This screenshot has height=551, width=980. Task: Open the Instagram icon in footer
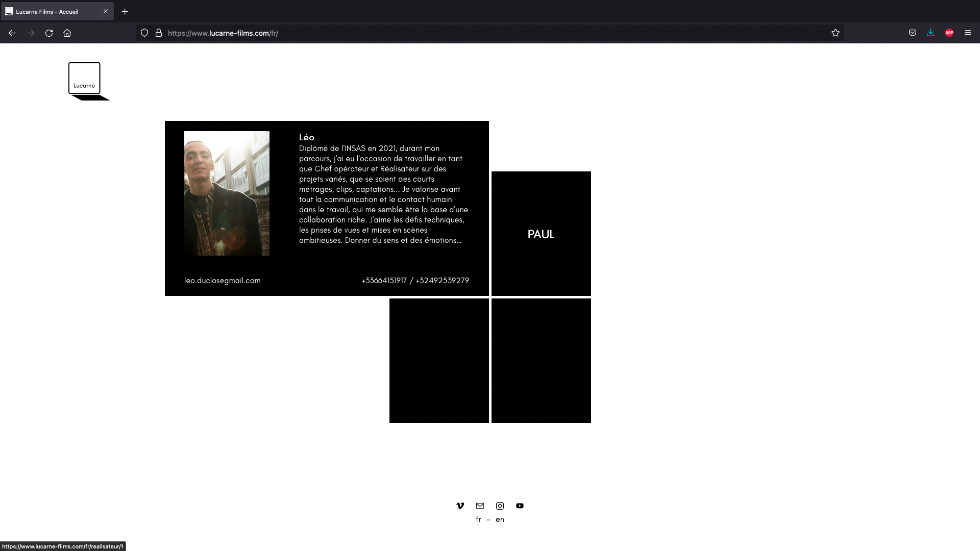point(500,506)
